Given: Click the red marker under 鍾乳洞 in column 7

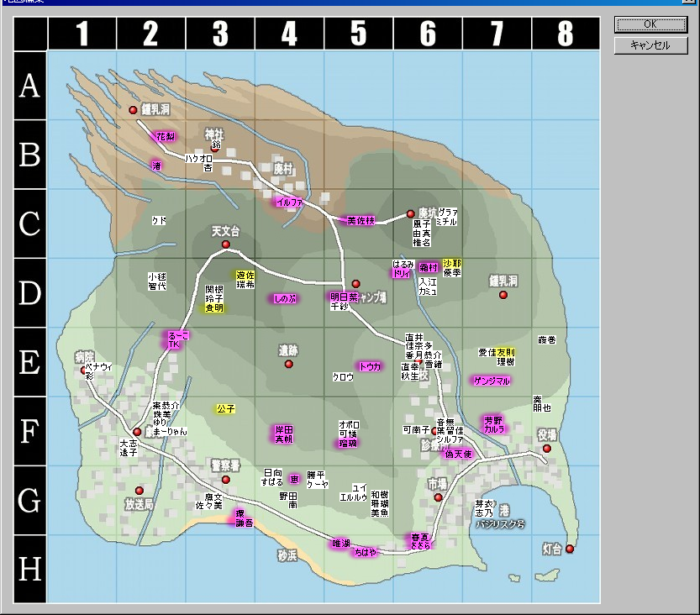Looking at the screenshot, I should coord(503,295).
